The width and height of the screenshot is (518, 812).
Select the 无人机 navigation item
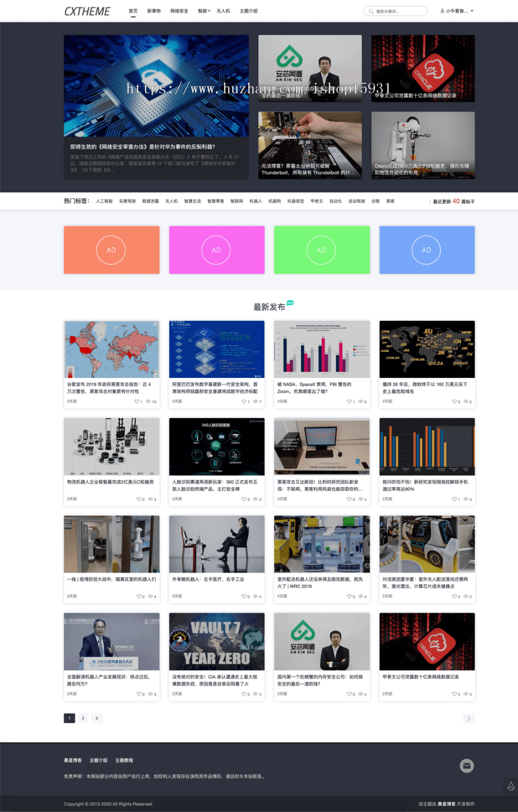point(223,11)
